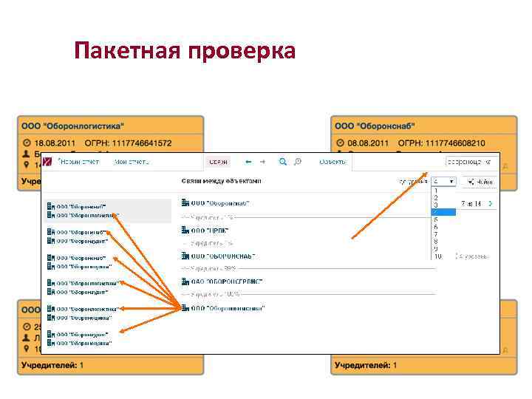Click ООО "Оборонлогистика" card title in background

[72, 126]
